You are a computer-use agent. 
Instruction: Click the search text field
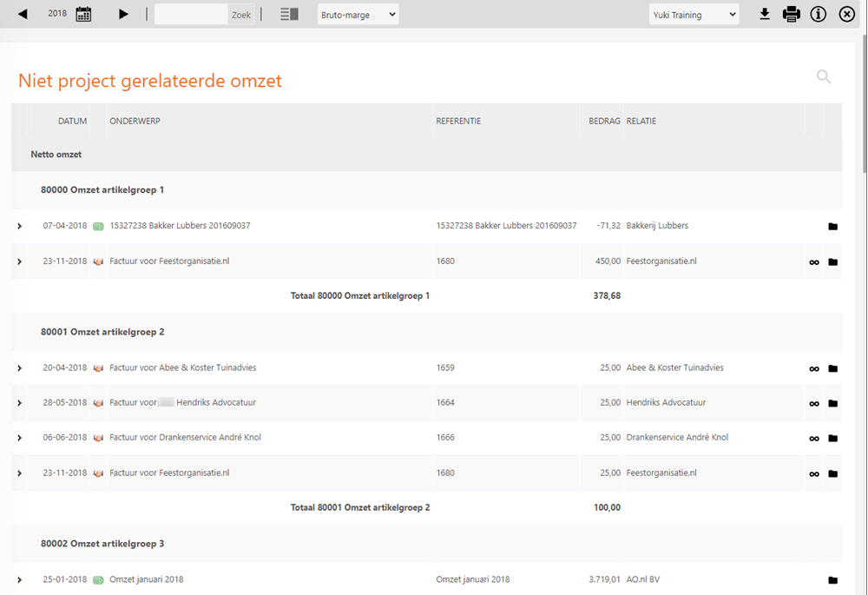click(191, 15)
